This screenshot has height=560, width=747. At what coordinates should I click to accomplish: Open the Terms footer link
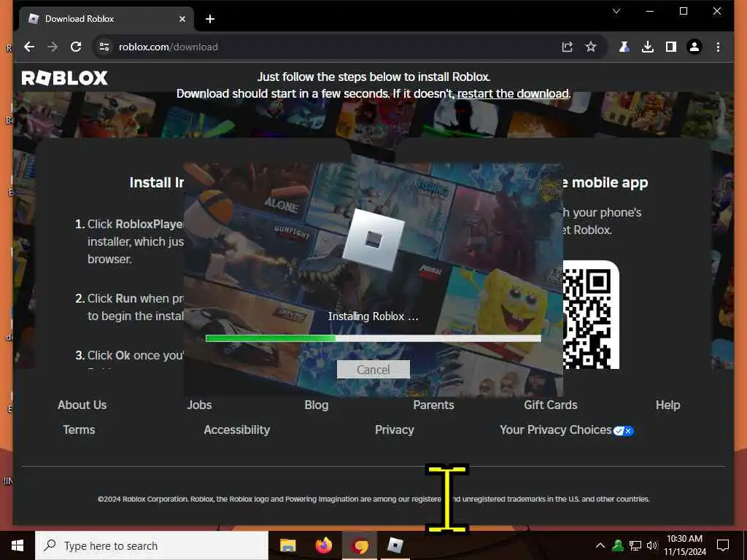click(79, 429)
